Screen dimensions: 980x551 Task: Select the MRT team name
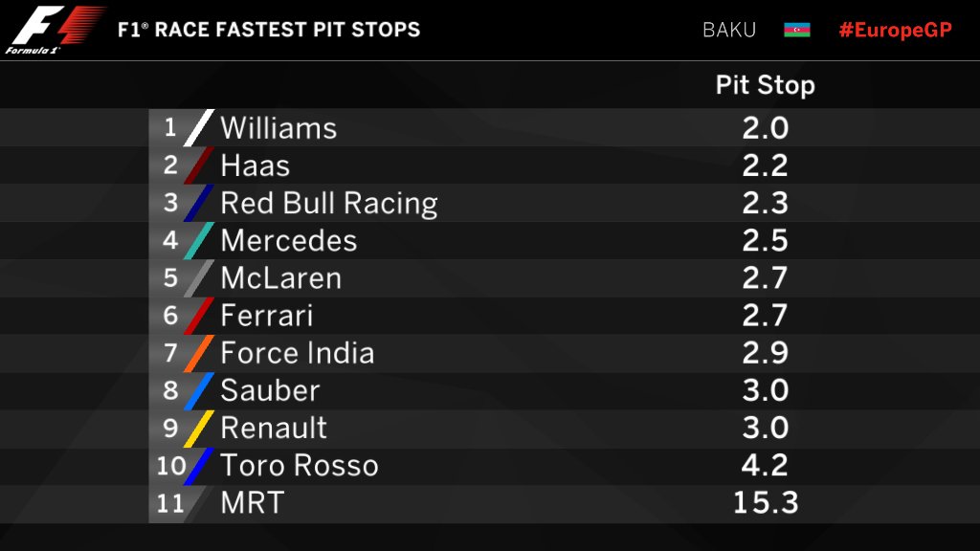pos(253,503)
